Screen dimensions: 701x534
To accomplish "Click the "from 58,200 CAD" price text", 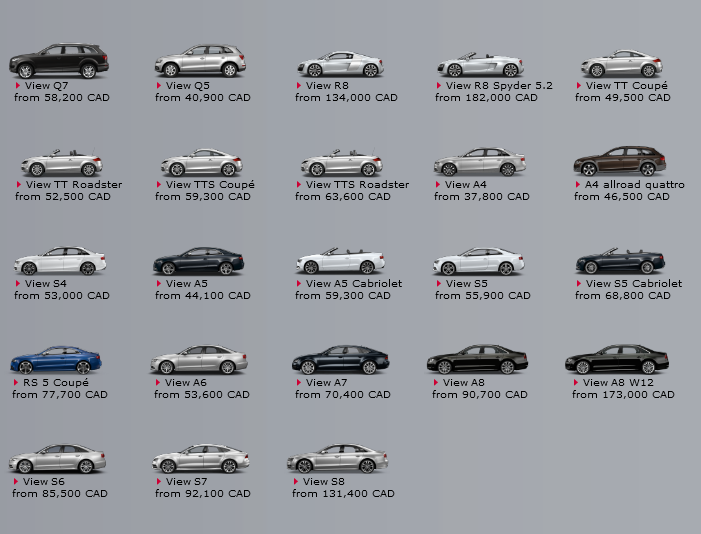I will [62, 97].
